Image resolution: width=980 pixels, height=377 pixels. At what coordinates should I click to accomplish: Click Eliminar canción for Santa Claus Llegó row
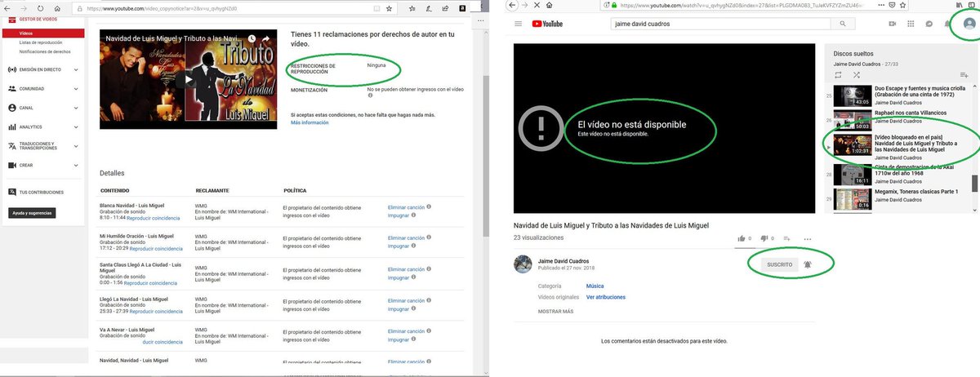[406, 269]
